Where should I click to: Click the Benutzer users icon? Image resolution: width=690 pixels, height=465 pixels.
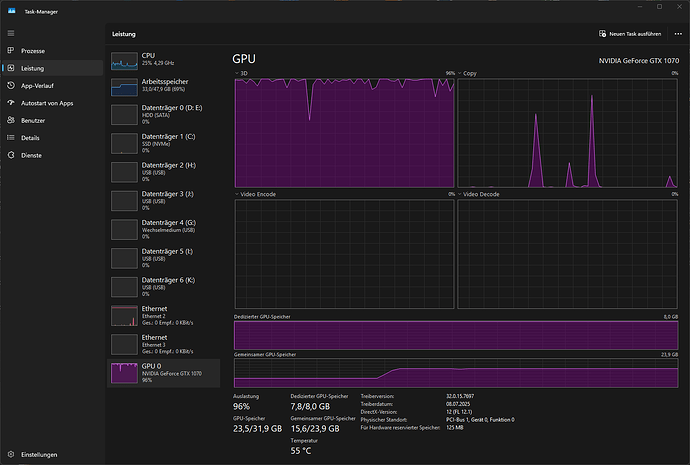[11, 120]
